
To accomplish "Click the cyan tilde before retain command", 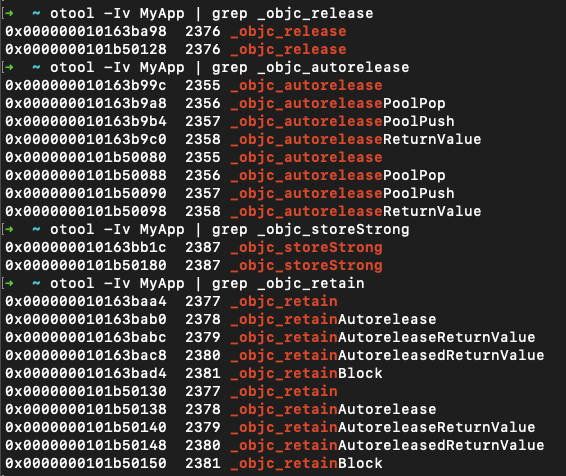I will pyautogui.click(x=36, y=284).
